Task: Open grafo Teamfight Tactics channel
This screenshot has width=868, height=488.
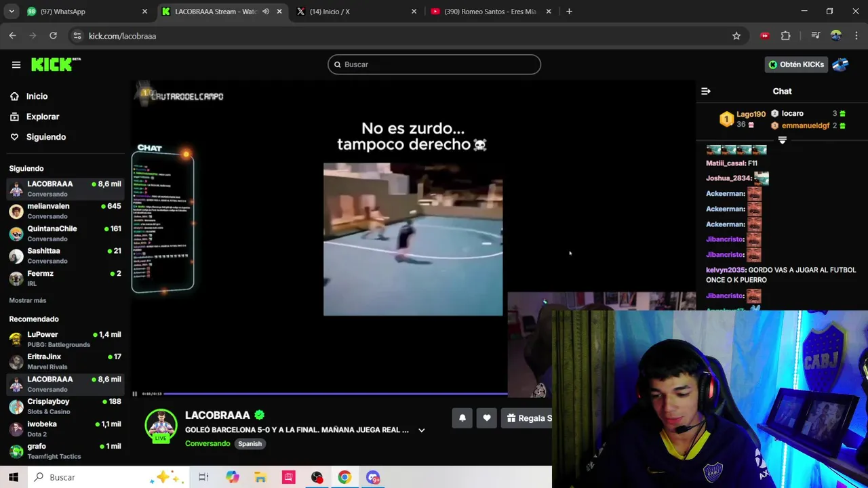Action: (x=65, y=451)
